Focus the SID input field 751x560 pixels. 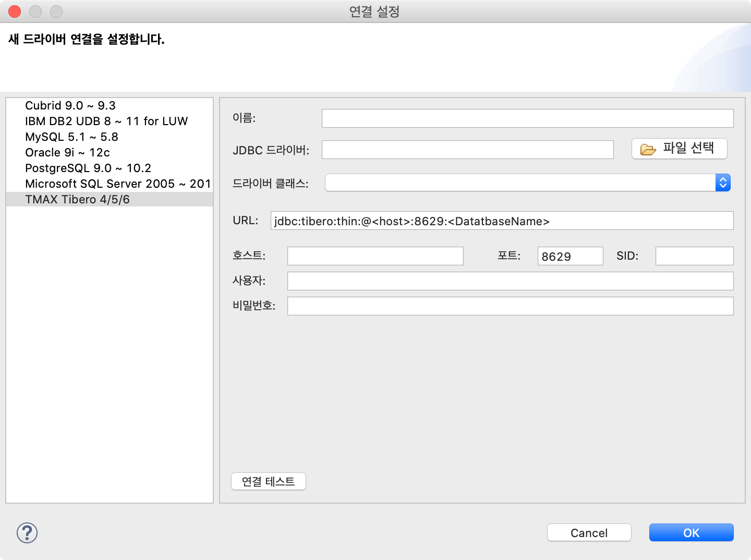[x=694, y=256]
